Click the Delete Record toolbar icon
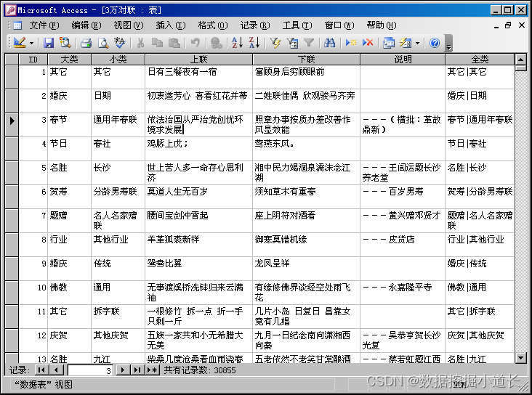532x395 pixels. pos(368,43)
